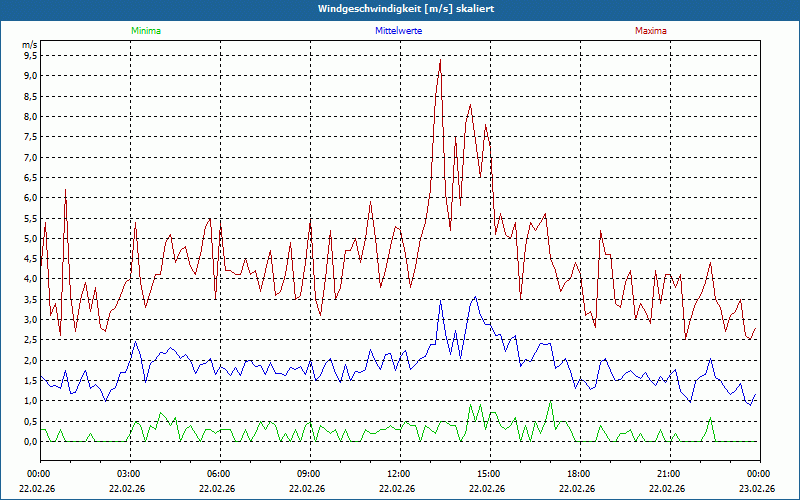Click the 09:00 time axis label
Viewport: 800px width, 500px height.
[309, 474]
